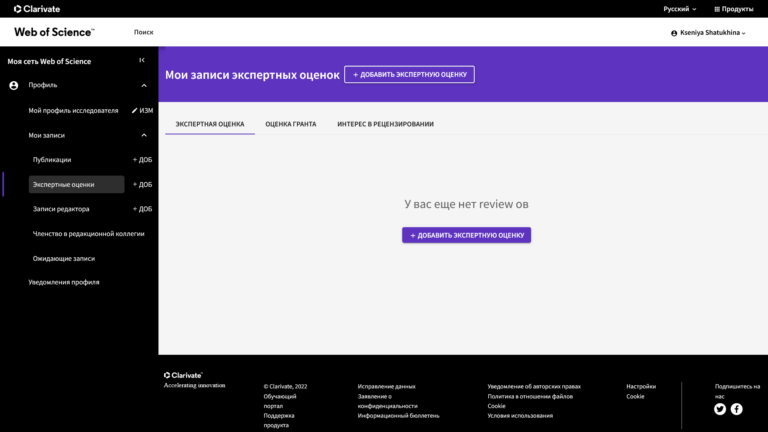768x432 pixels.
Task: Open the Поиск menu item
Action: pos(144,32)
